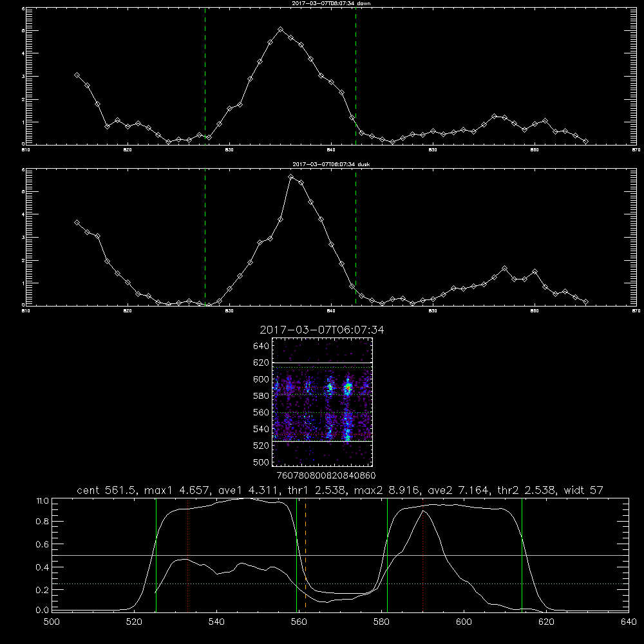The image size is (644, 644).
Task: Click the '2017-03-07T06:07:34 dusk' plot title
Action: pos(331,164)
